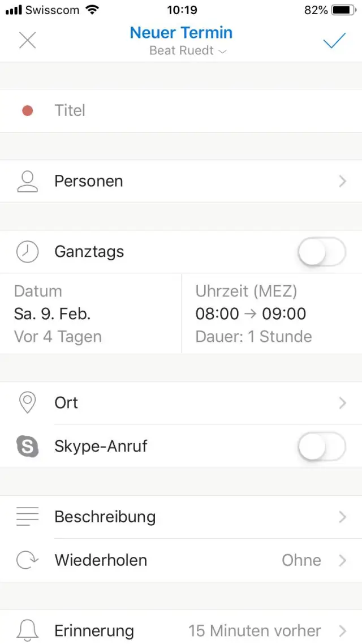
Task: Tap the location pin icon
Action: (27, 403)
